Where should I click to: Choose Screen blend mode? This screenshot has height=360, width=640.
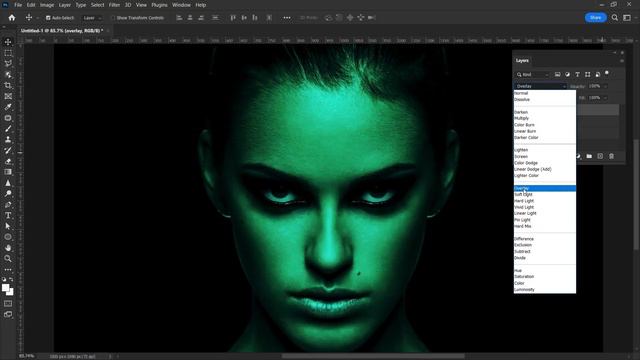(544, 156)
